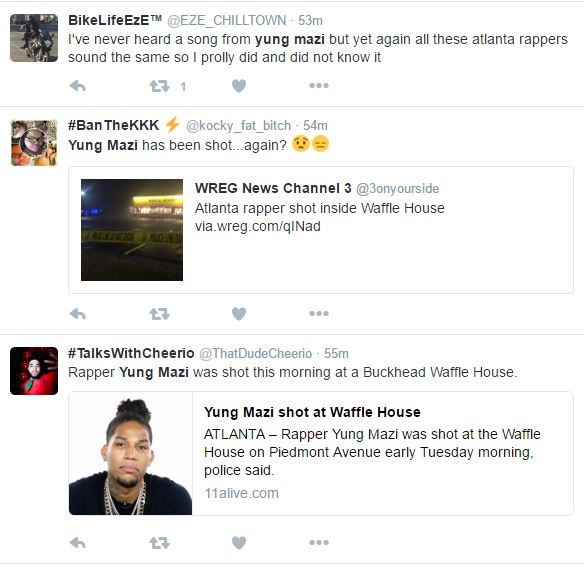
Task: Open more options on #TalksWithCheerio's tweet
Action: tap(319, 543)
